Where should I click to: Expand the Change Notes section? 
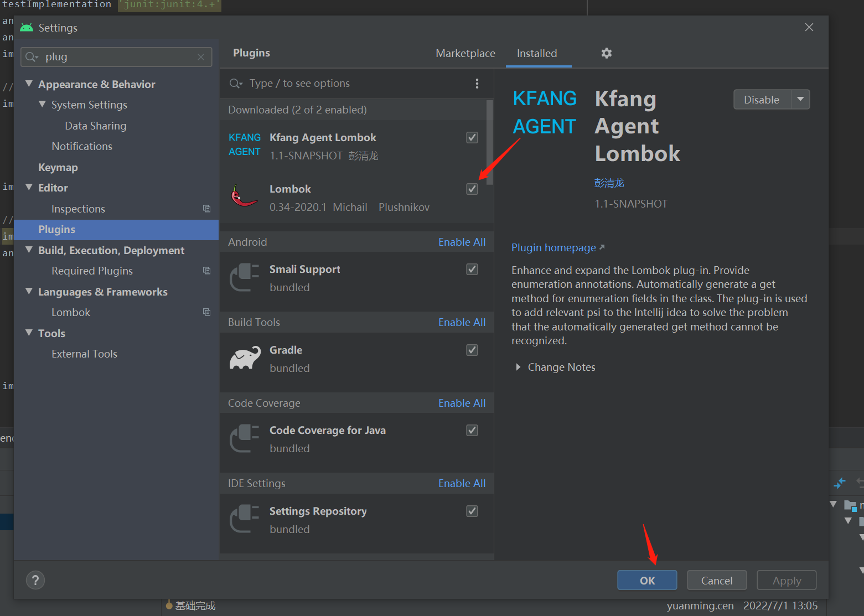[x=518, y=367]
